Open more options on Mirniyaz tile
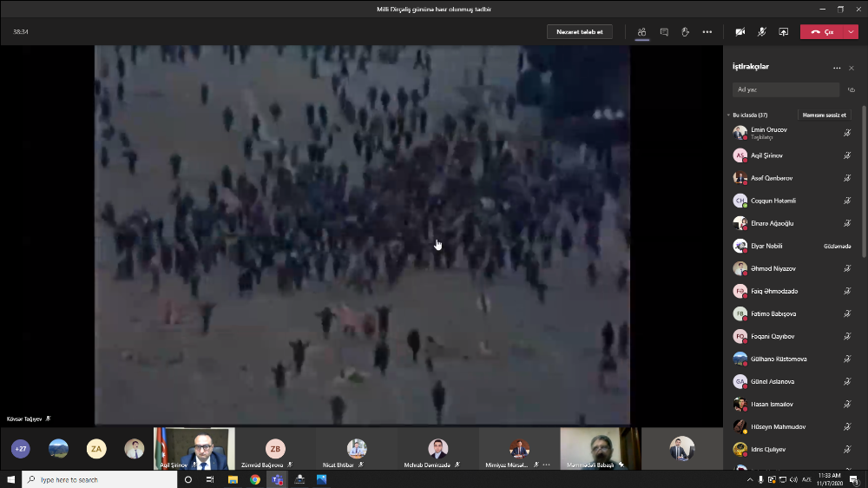The image size is (868, 488). pyautogui.click(x=546, y=465)
